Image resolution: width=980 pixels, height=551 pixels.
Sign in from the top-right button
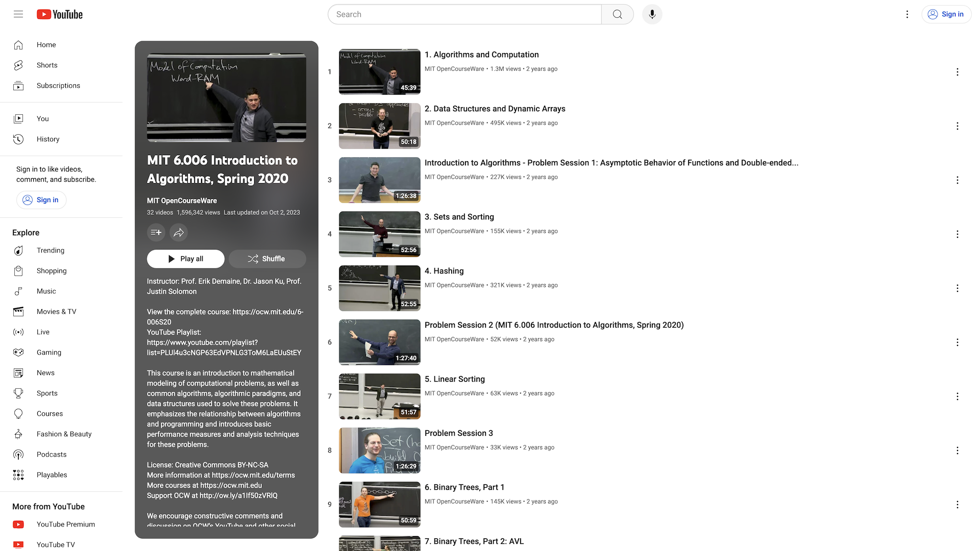tap(946, 14)
